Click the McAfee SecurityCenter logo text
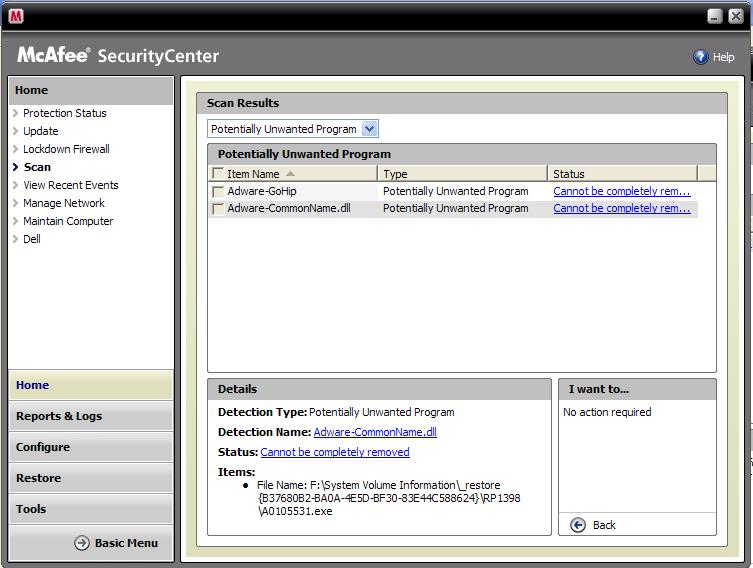Screen dimensions: 753x568 pyautogui.click(x=118, y=56)
